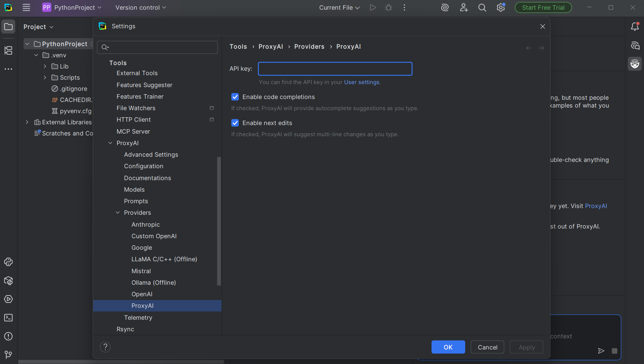Open the ProxyAI tool window icon

(x=635, y=64)
